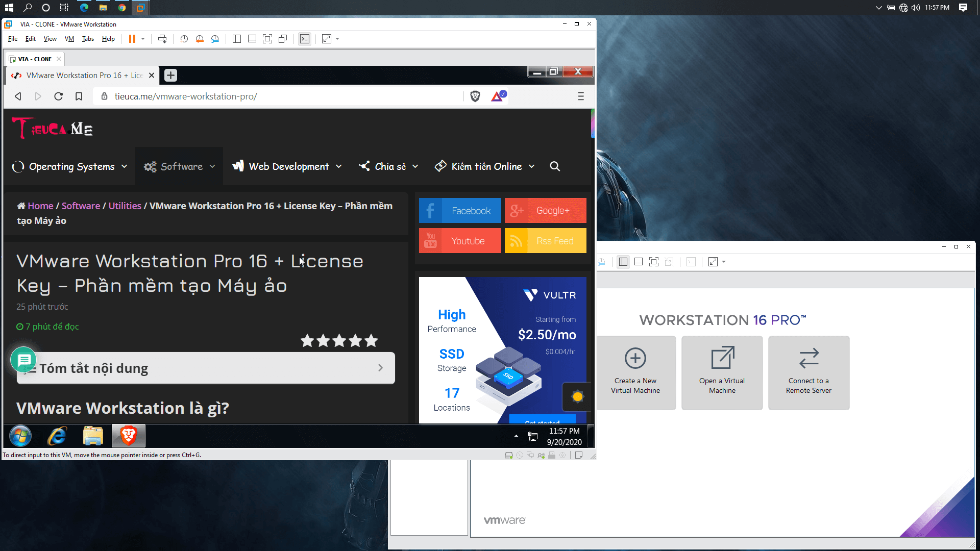Screen dimensions: 980x551
Task: Click the USB device status icon
Action: (x=552, y=455)
